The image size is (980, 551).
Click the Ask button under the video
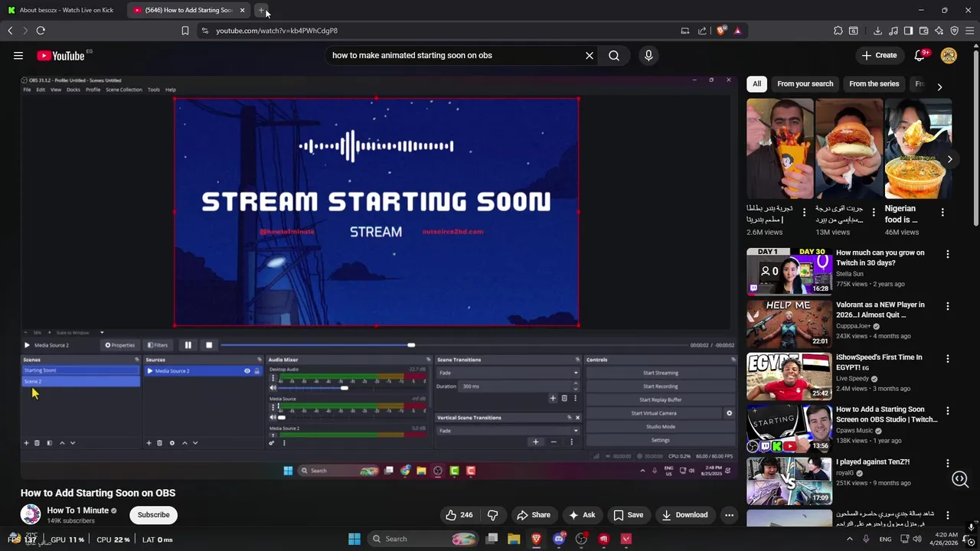point(582,515)
